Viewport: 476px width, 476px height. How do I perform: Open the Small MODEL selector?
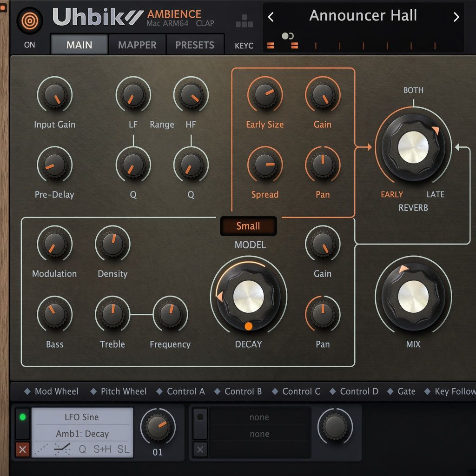tap(248, 226)
